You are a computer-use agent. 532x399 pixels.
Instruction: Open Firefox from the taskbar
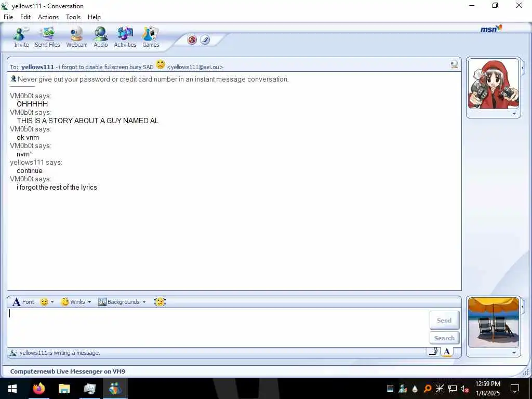pos(38,389)
